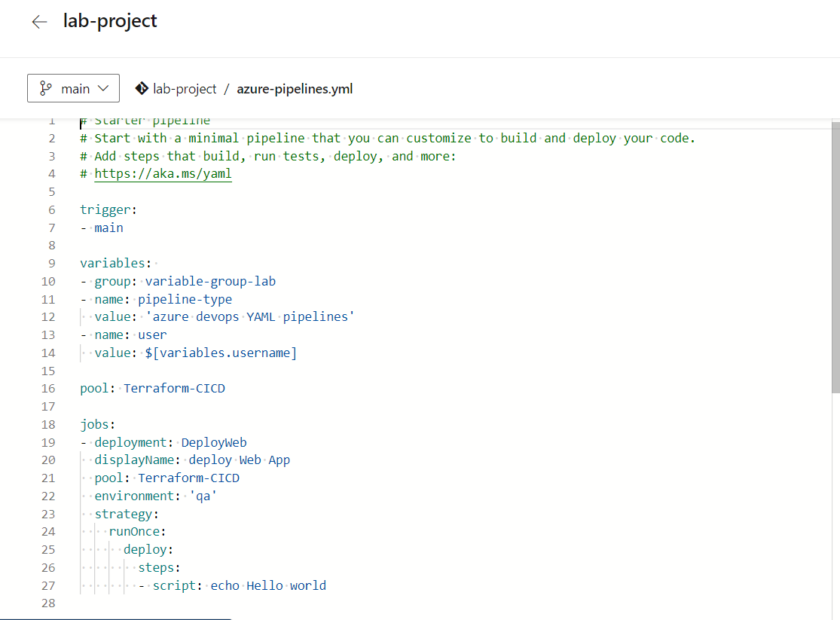Open lab-project breadcrumb link
This screenshot has height=620, width=840.
click(185, 89)
